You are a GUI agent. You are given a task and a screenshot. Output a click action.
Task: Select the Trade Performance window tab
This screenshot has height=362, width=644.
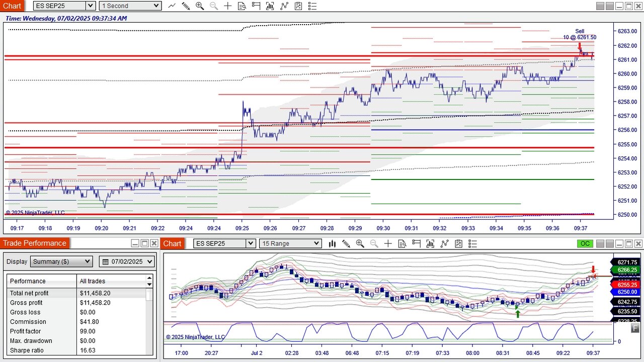35,243
